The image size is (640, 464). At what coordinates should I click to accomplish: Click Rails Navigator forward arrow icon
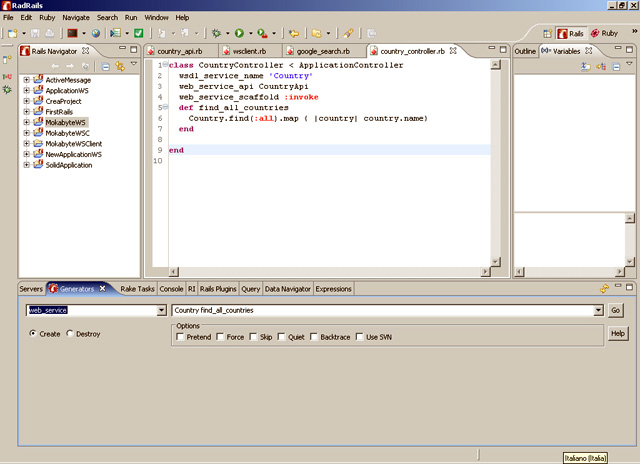[70, 66]
